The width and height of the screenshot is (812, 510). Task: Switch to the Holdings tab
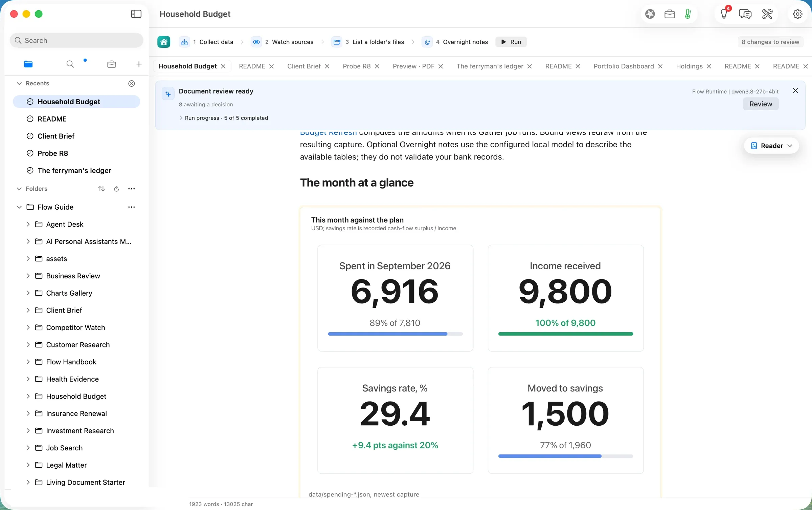point(689,66)
